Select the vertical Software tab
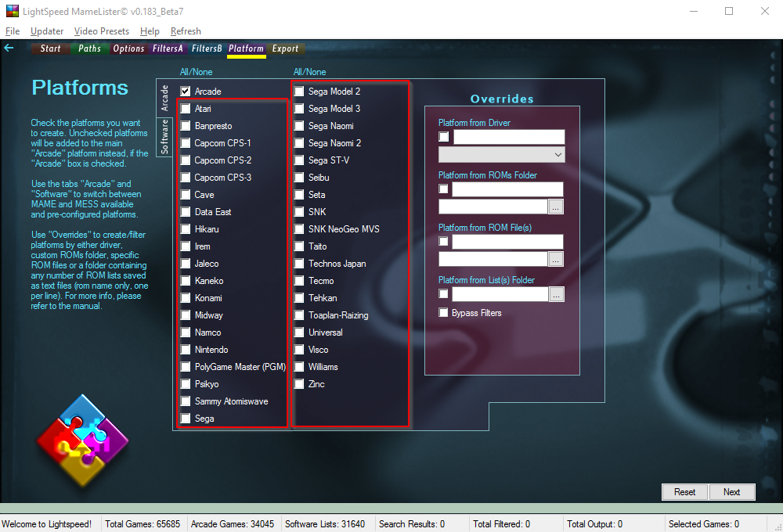Viewport: 783px width, 532px height. tap(164, 136)
